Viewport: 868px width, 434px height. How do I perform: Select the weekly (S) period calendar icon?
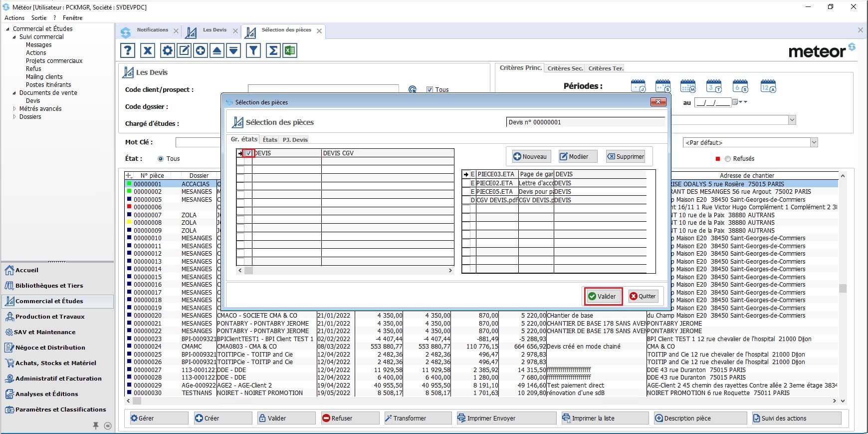(x=663, y=86)
